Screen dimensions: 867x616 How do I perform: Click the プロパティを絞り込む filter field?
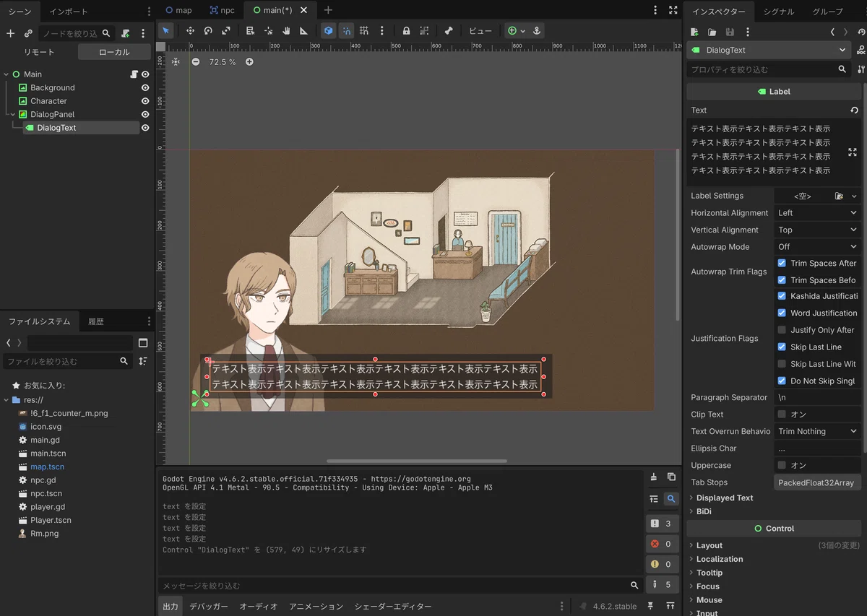click(768, 69)
